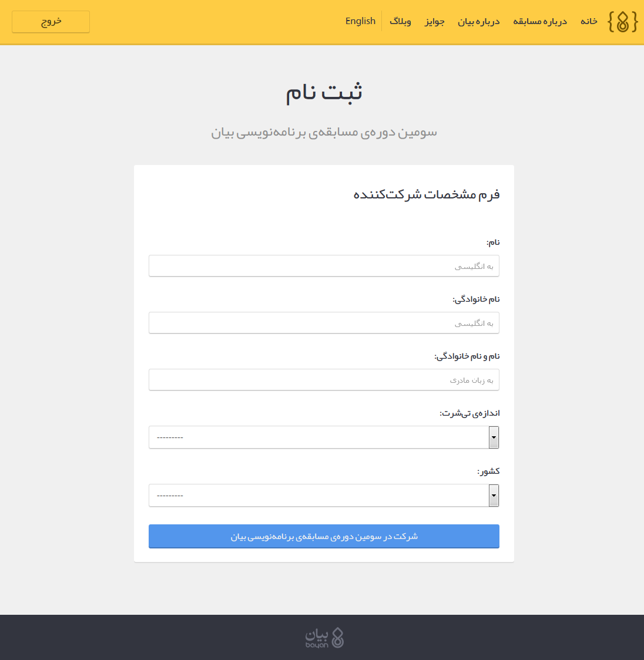Focus the نام input field
The height and width of the screenshot is (660, 644).
324,265
